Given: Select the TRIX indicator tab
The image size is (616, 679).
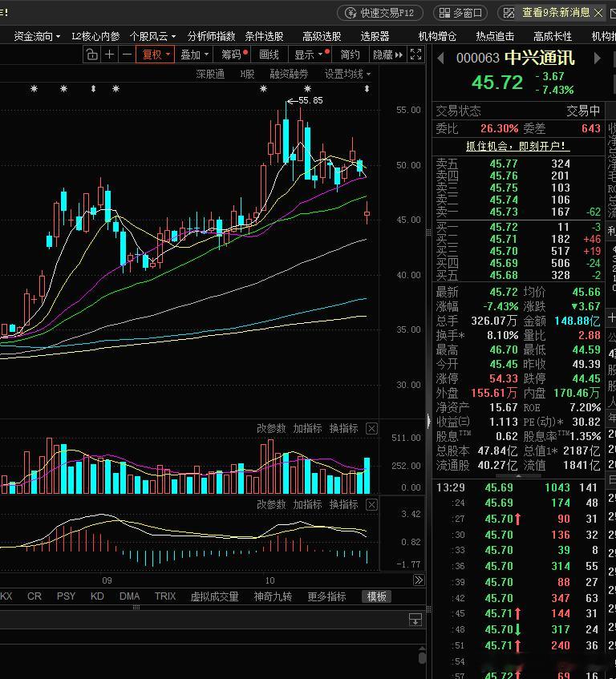Looking at the screenshot, I should pos(165,596).
